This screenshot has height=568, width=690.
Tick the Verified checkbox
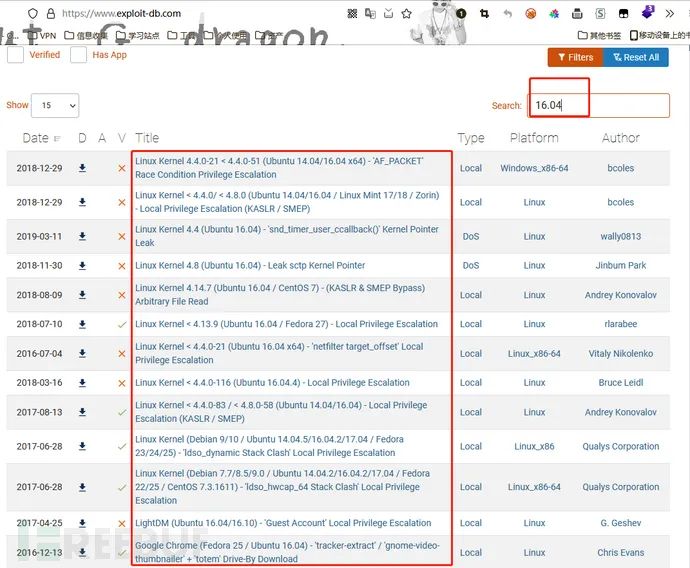click(x=15, y=55)
